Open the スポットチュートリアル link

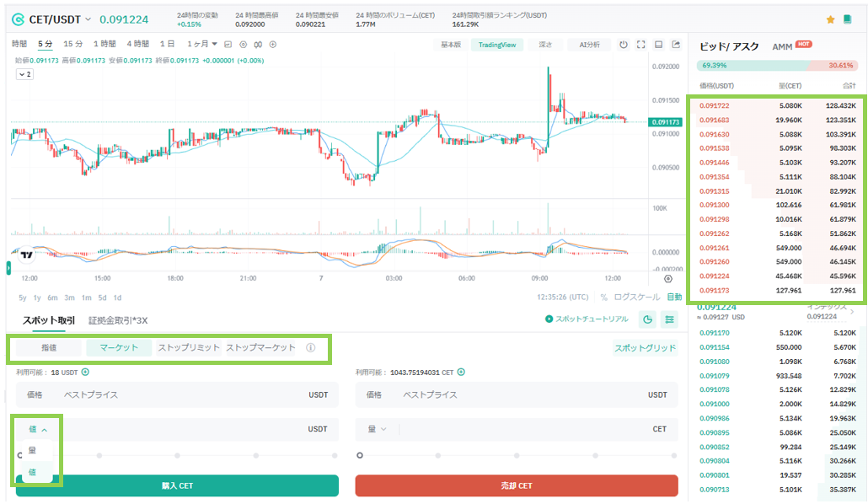tap(587, 319)
